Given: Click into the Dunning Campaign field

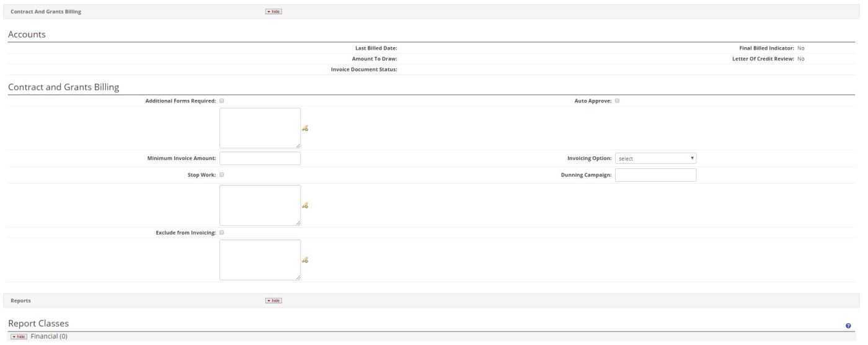Looking at the screenshot, I should 655,175.
